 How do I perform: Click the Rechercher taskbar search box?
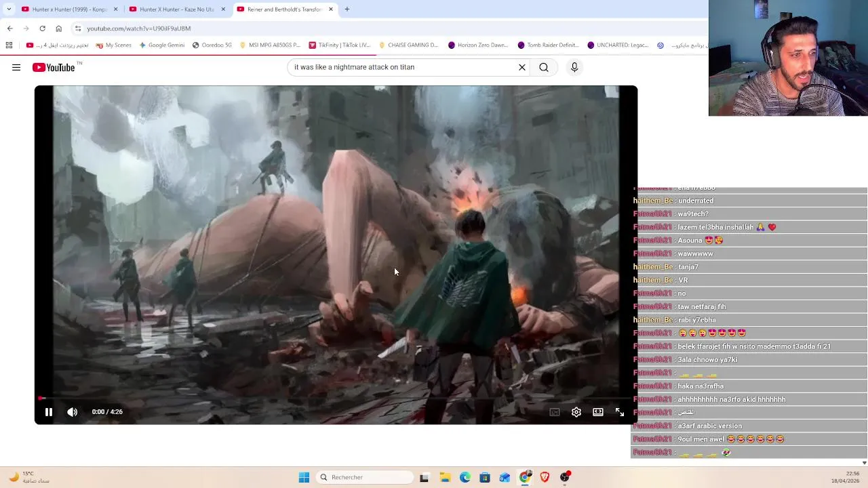pos(365,477)
